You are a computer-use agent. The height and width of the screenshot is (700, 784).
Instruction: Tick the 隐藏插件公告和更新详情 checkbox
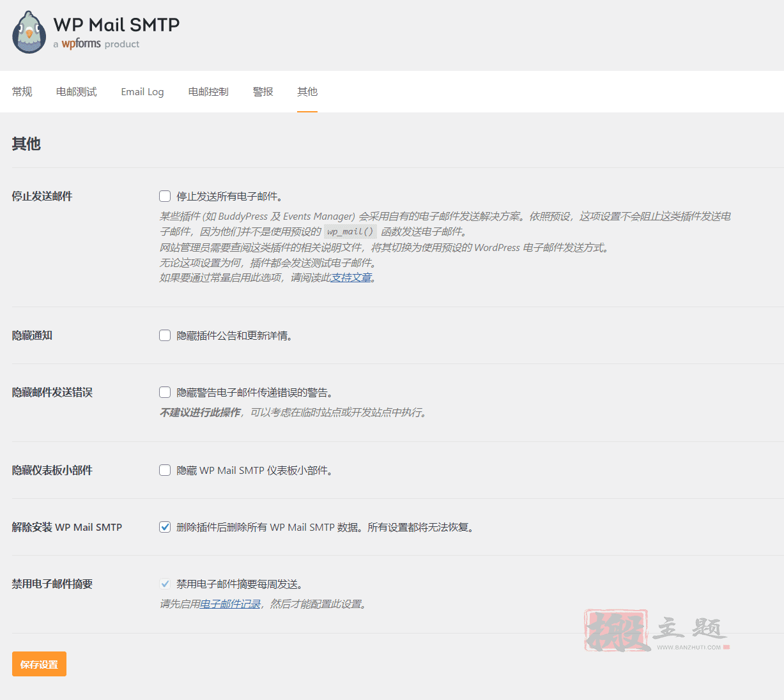165,335
